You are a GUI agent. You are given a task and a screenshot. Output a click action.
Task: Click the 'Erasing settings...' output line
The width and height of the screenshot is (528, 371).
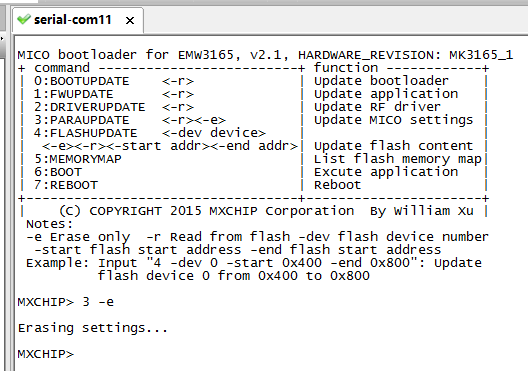[x=93, y=328]
